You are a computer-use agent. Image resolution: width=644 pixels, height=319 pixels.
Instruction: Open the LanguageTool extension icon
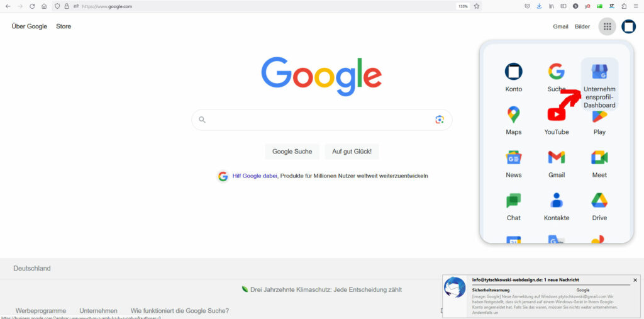[x=612, y=6]
